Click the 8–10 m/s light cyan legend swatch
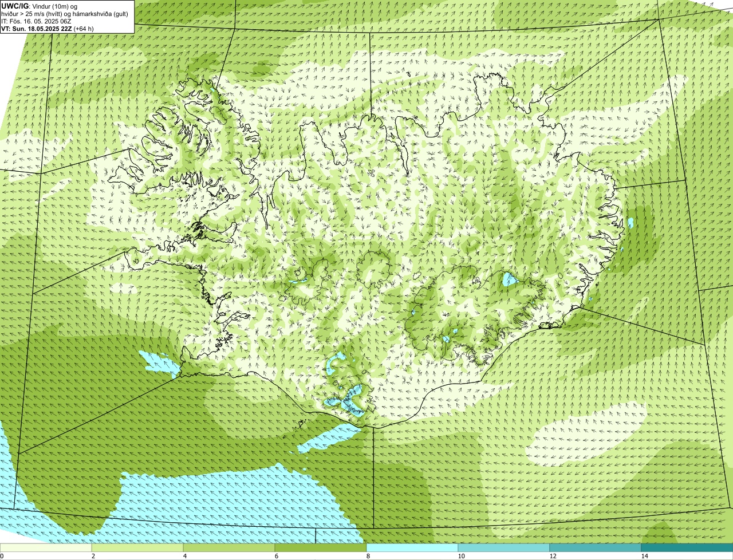 click(412, 547)
